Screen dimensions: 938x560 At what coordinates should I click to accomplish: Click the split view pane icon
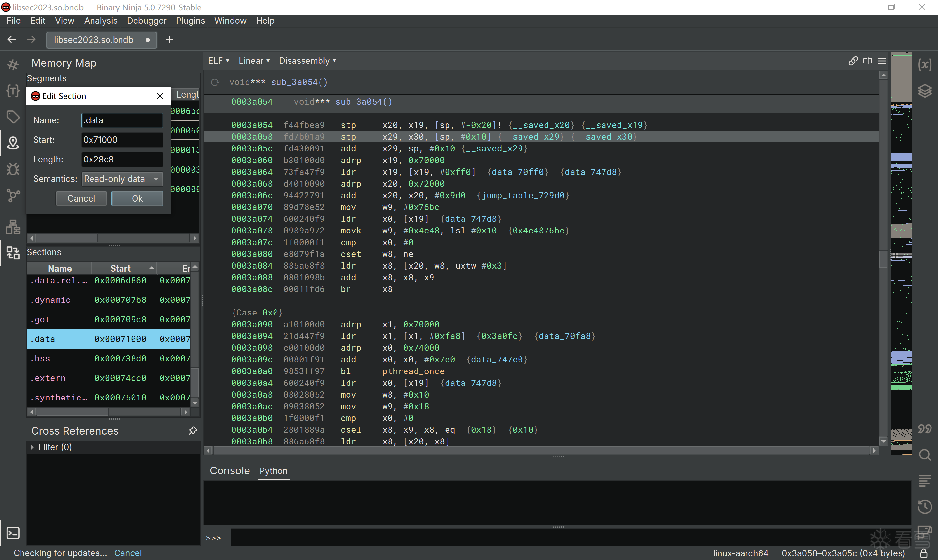click(867, 61)
